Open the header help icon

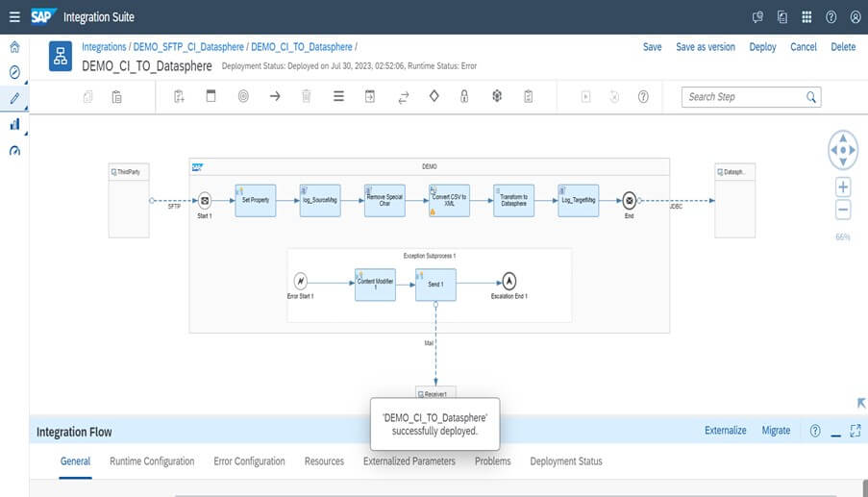click(831, 17)
